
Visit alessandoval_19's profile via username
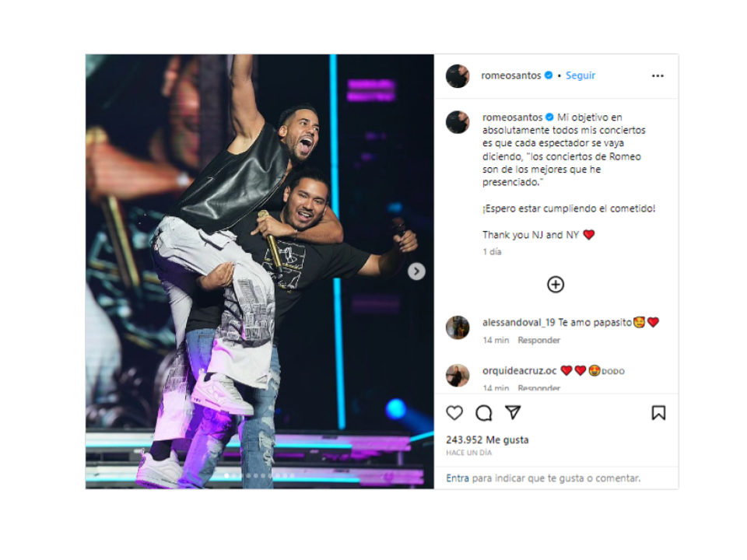pyautogui.click(x=519, y=322)
